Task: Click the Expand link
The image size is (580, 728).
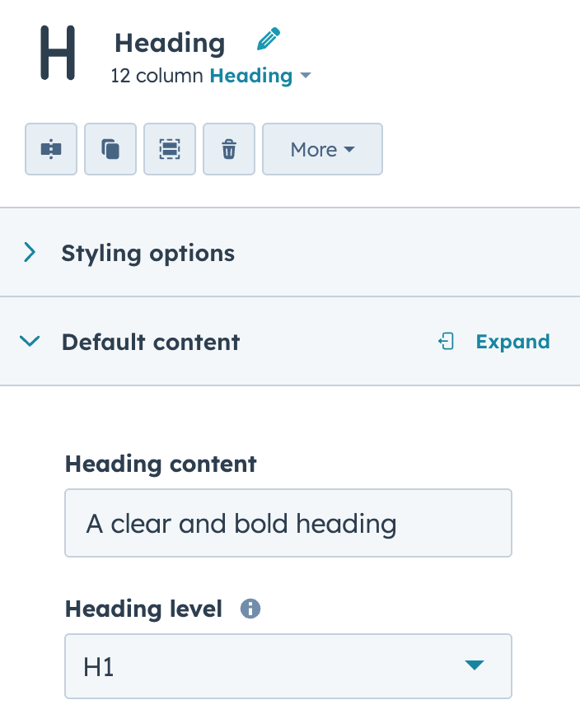Action: [x=512, y=341]
